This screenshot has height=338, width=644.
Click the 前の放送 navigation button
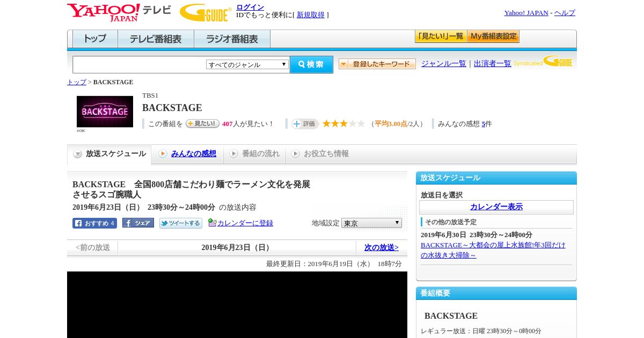pos(93,247)
